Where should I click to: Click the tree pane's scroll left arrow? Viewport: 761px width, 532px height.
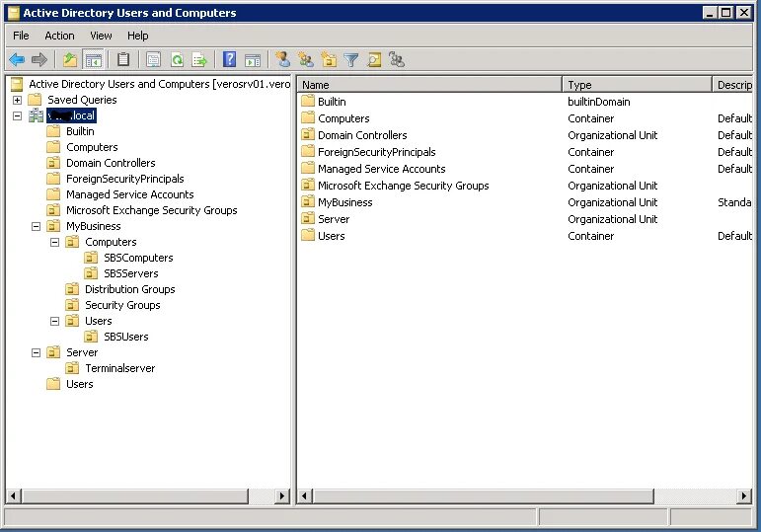tap(14, 496)
